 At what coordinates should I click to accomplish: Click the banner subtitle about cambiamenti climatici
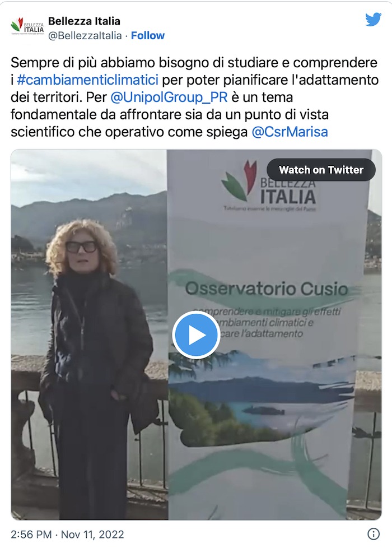tap(267, 322)
